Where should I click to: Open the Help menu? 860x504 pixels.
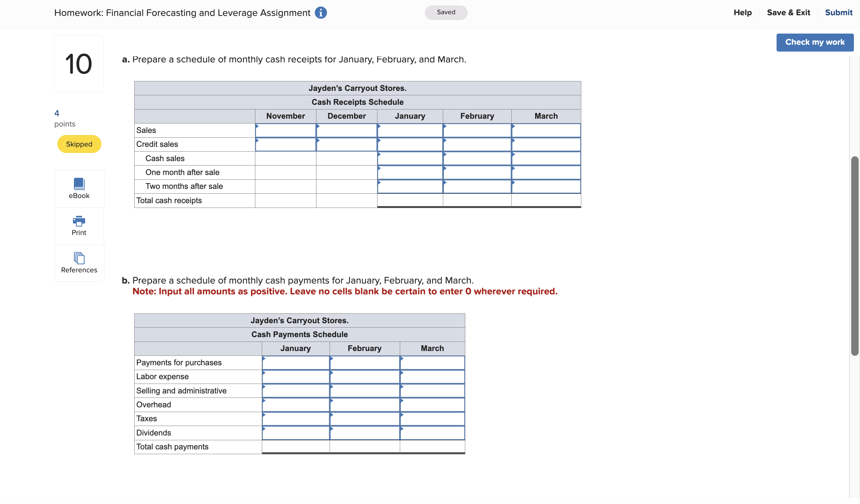pos(743,13)
